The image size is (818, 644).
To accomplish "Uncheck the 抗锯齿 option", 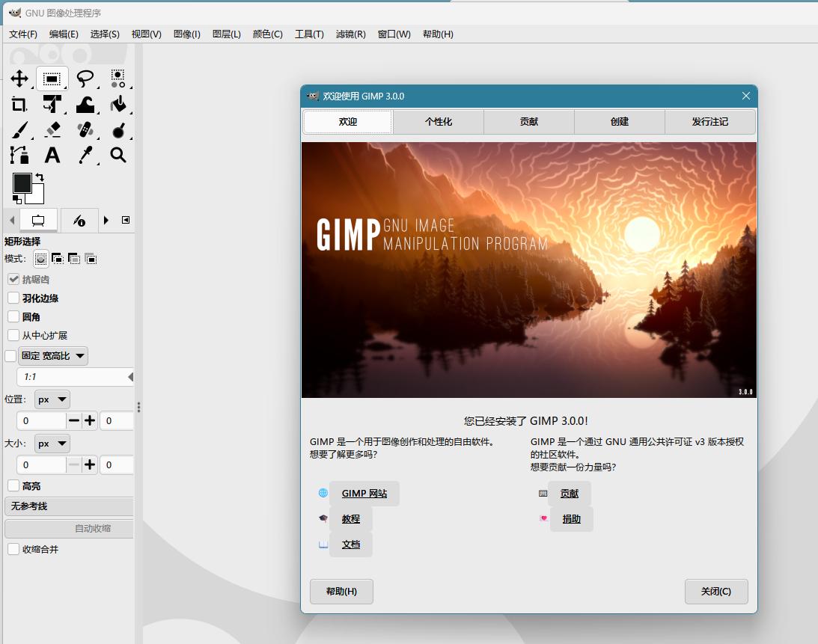I will [13, 279].
